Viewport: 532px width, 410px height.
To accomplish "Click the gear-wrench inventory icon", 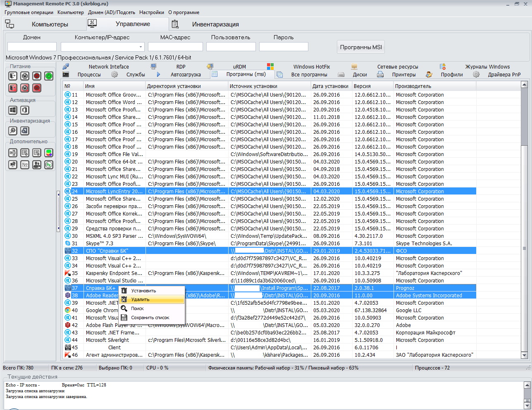I will [13, 131].
